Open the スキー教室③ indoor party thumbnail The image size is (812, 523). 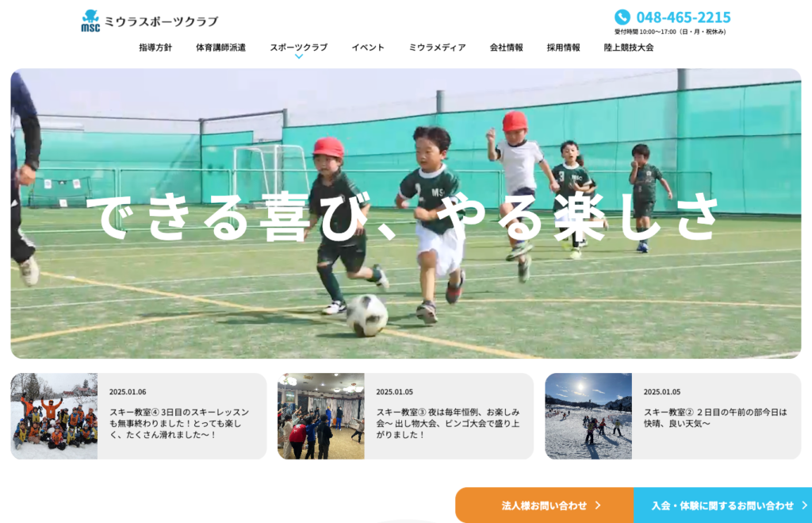pyautogui.click(x=321, y=416)
